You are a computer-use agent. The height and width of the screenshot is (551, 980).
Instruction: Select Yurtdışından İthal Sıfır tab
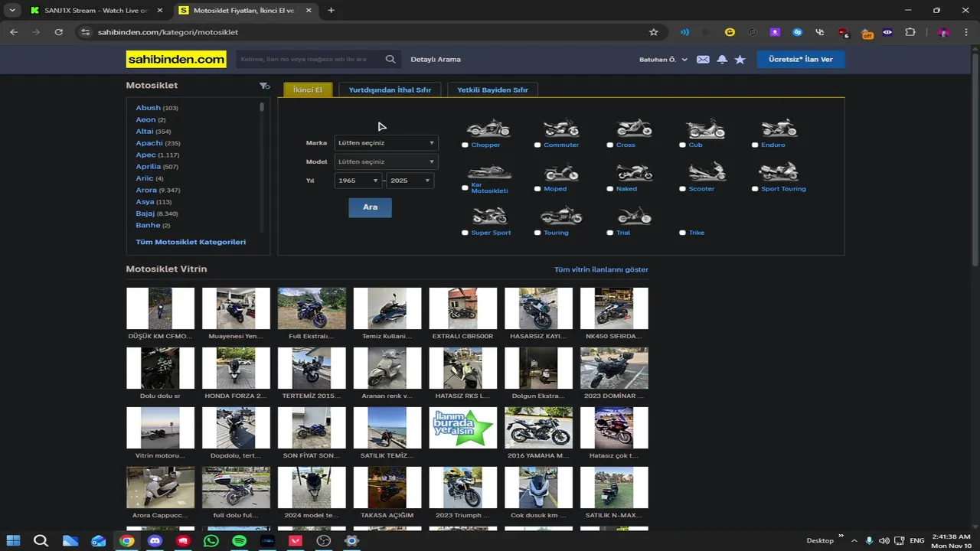point(390,90)
